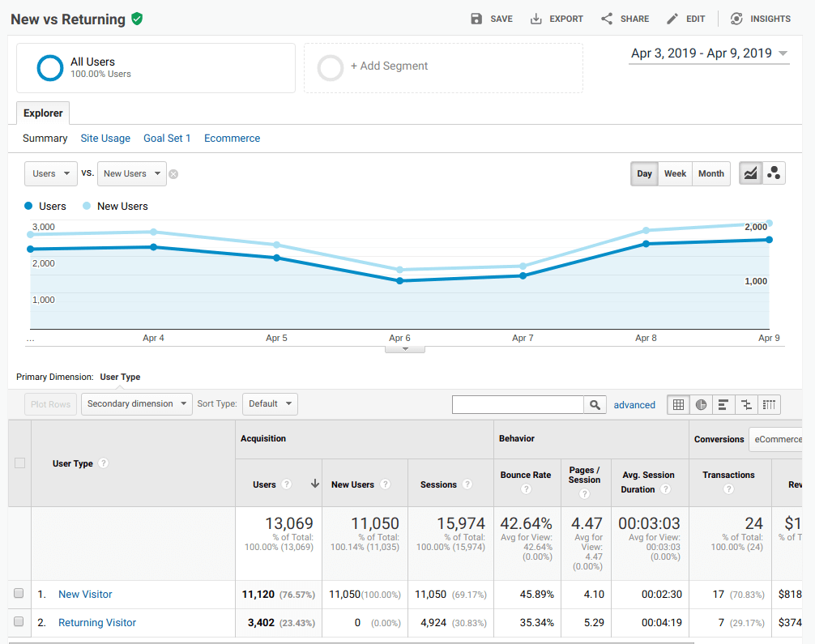This screenshot has width=815, height=644.
Task: Select the pie chart percentage view
Action: tap(701, 404)
